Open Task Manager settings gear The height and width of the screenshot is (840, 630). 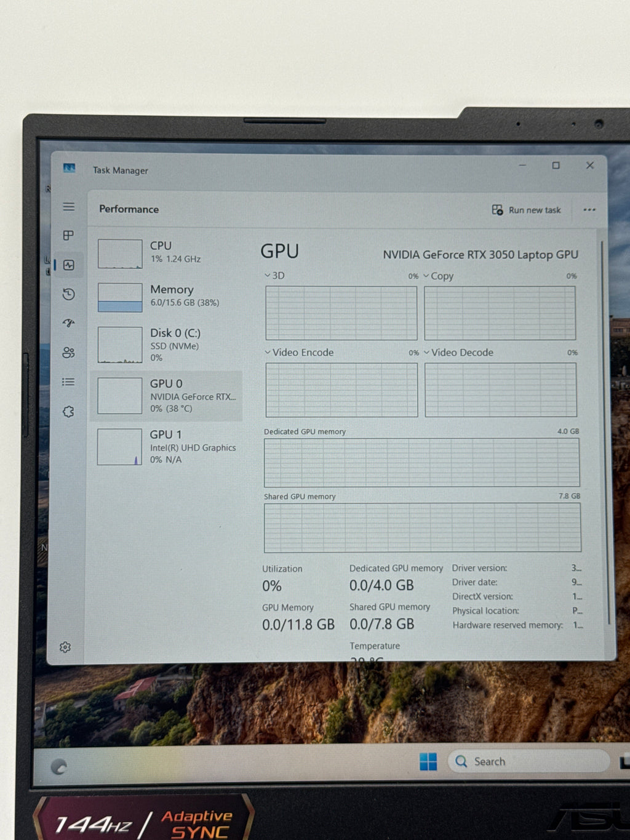pyautogui.click(x=65, y=647)
